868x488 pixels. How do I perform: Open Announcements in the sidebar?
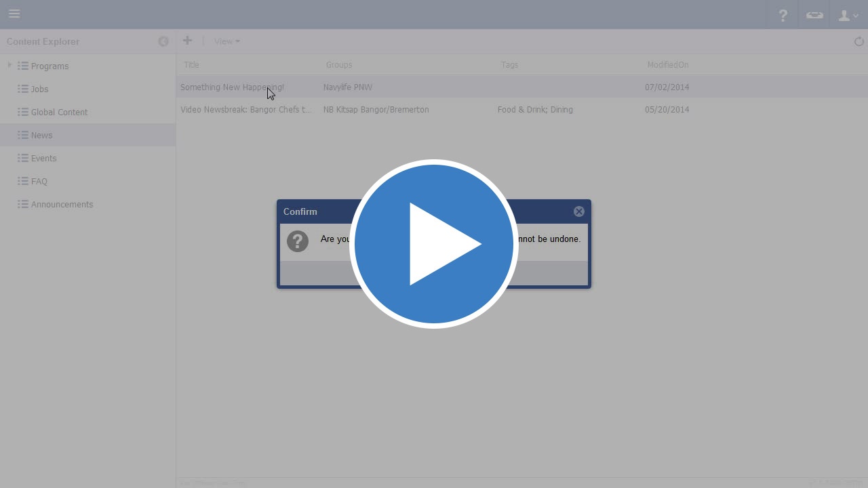click(x=62, y=204)
